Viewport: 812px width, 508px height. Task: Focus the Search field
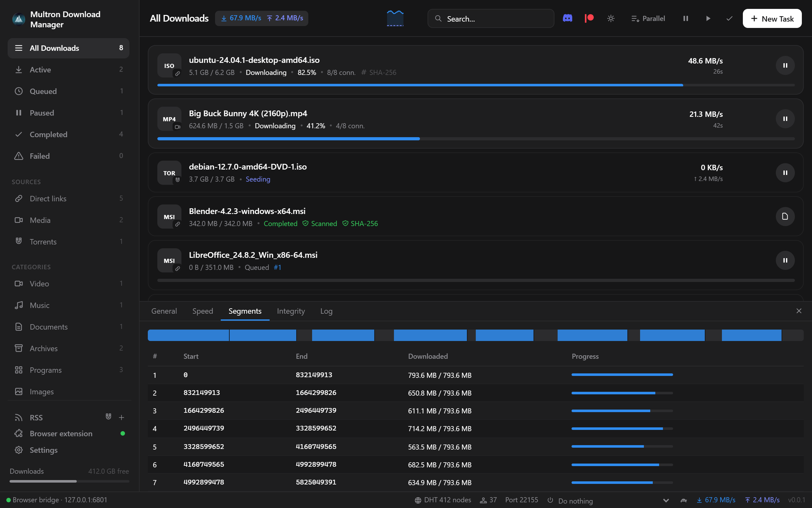(491, 18)
